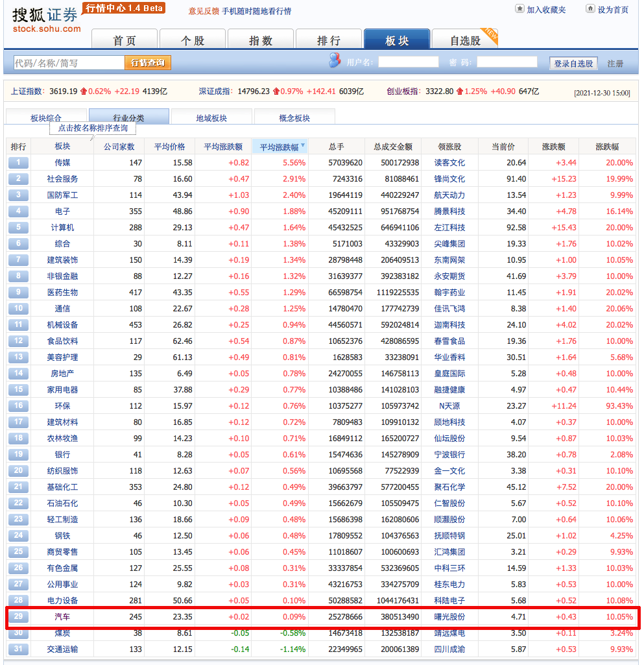644x665 pixels.
Task: Open the 交通运输 sector link
Action: pos(62,649)
